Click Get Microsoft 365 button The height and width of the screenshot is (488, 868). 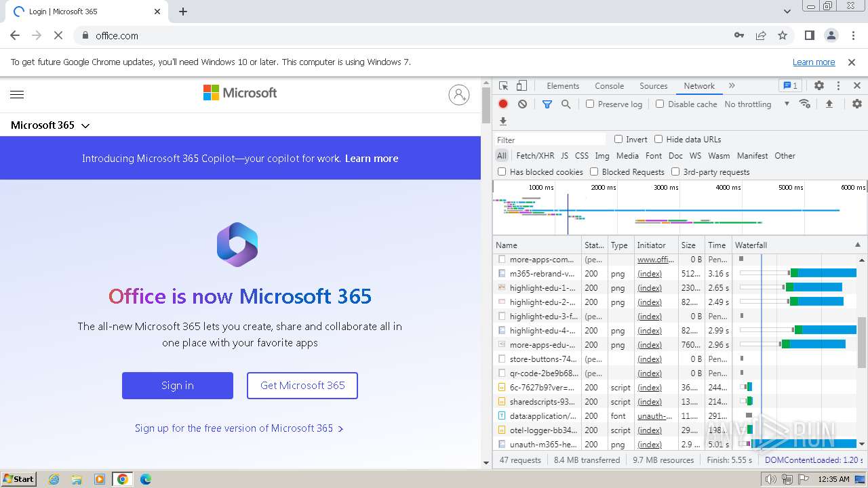click(302, 386)
